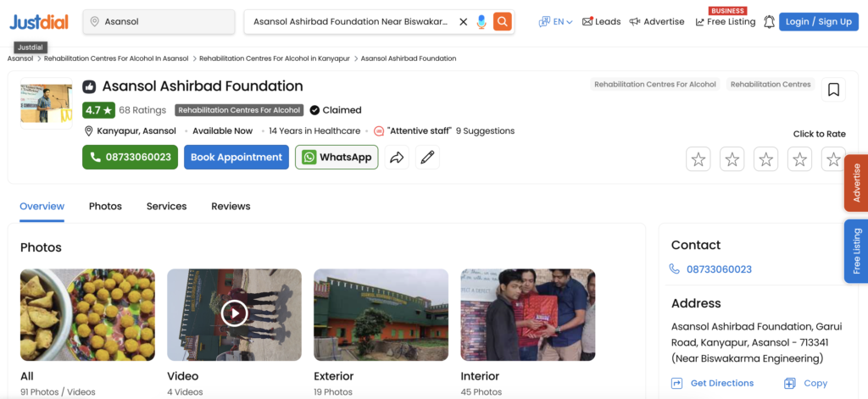The height and width of the screenshot is (399, 868).
Task: Clear the search box text
Action: point(463,21)
